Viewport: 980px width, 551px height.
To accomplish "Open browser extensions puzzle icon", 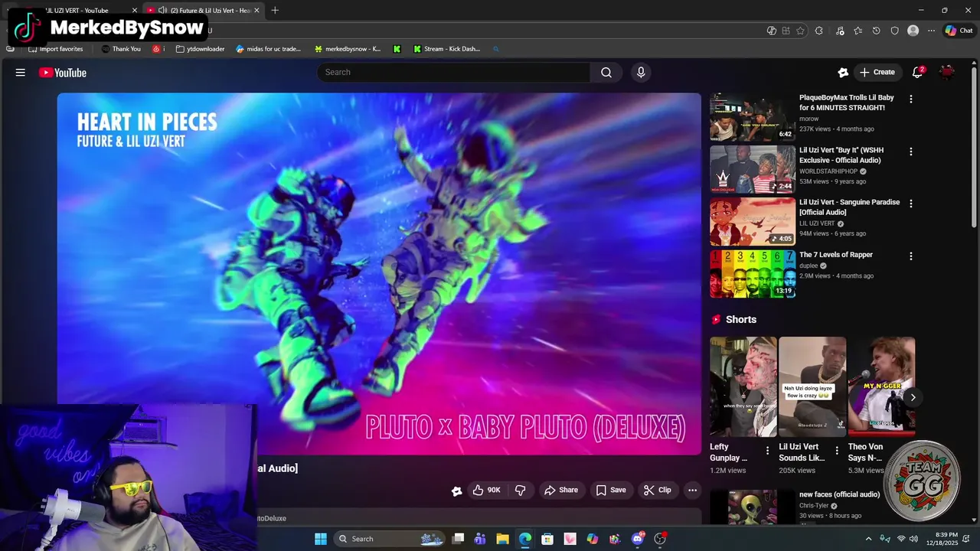I will (818, 31).
